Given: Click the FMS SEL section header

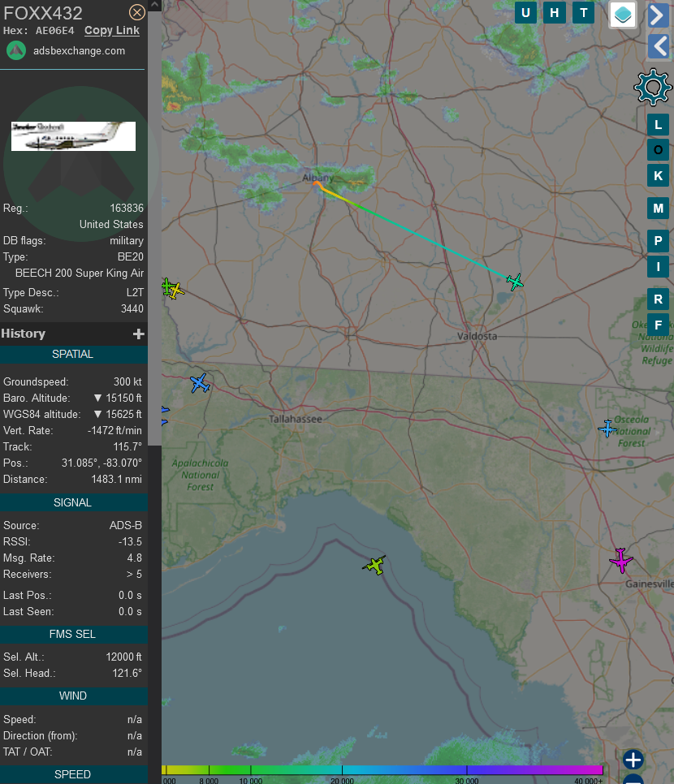Looking at the screenshot, I should 74,635.
